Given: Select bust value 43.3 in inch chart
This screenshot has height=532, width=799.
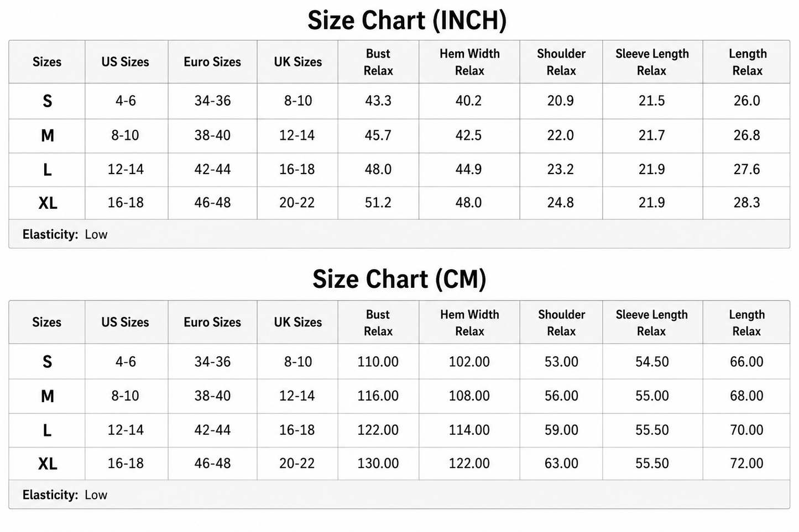Looking at the screenshot, I should (x=378, y=101).
